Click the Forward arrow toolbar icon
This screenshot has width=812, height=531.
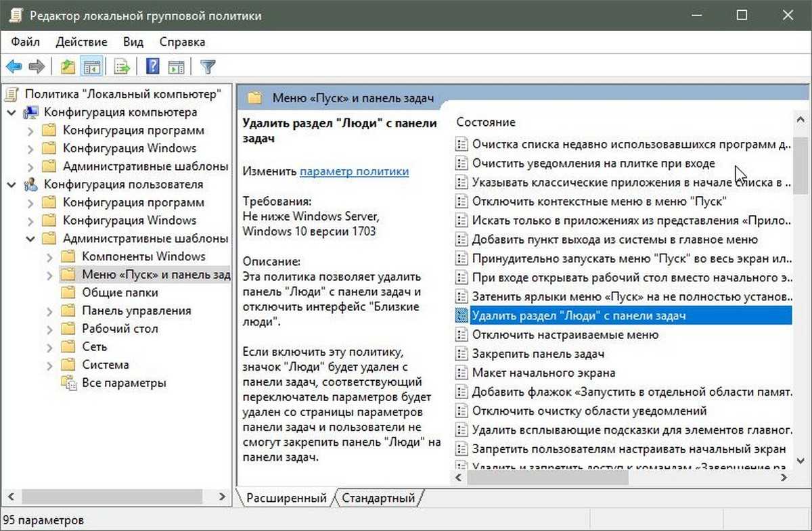point(37,66)
